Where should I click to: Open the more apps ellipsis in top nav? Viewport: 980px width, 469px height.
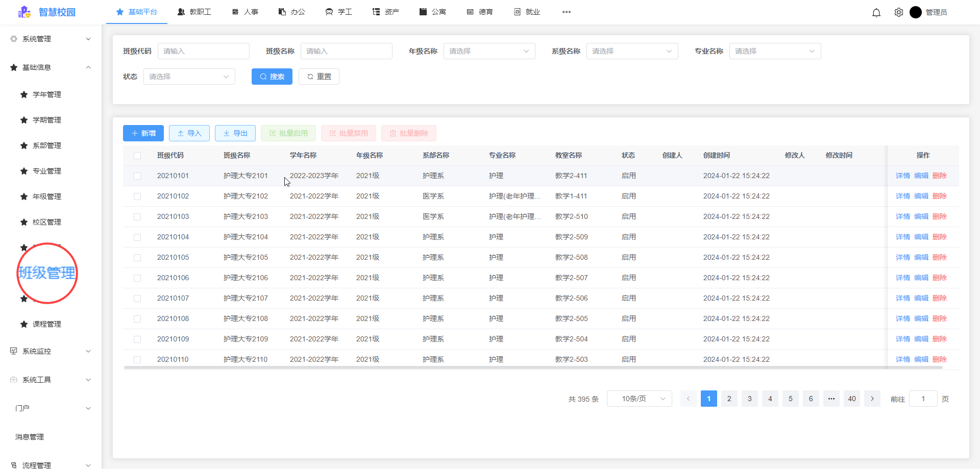tap(566, 12)
